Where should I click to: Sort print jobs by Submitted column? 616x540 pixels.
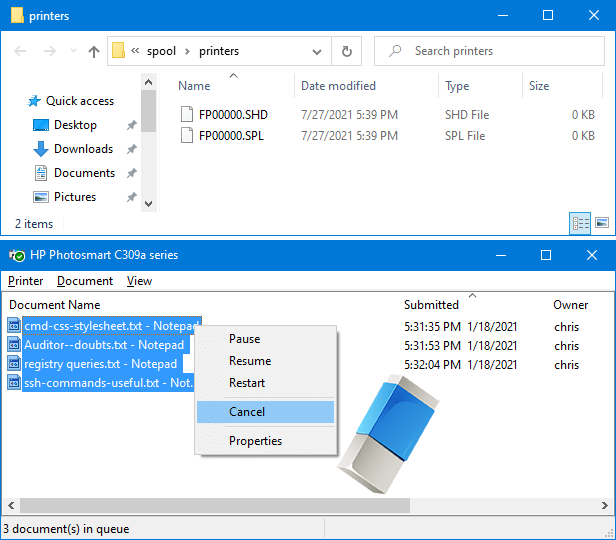(x=431, y=305)
